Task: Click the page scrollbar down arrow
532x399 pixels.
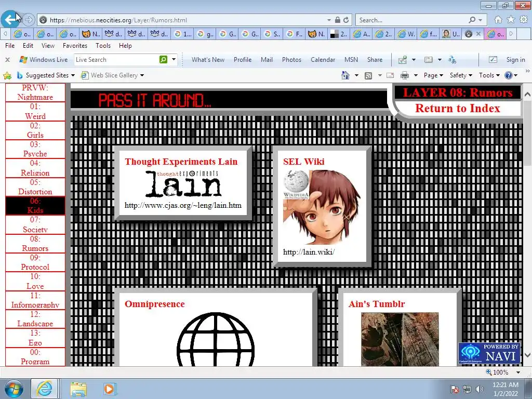Action: pos(527,355)
